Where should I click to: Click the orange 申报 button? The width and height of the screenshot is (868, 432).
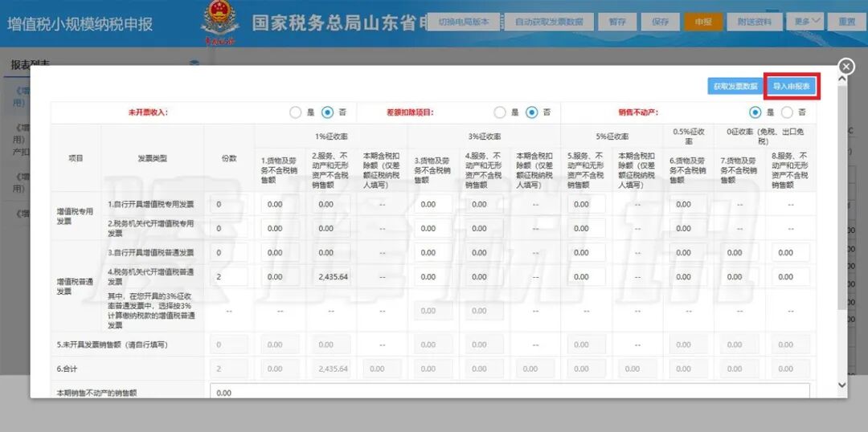coord(703,22)
